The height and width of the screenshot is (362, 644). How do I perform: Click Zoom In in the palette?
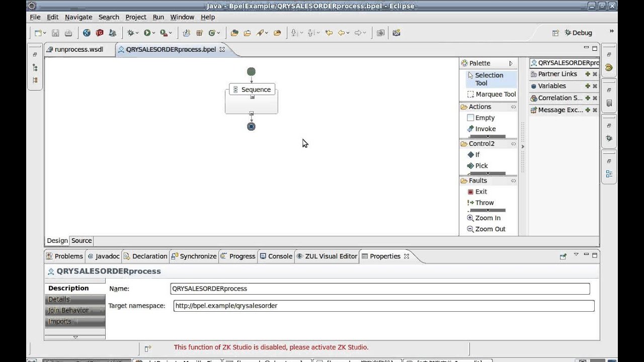(x=484, y=218)
